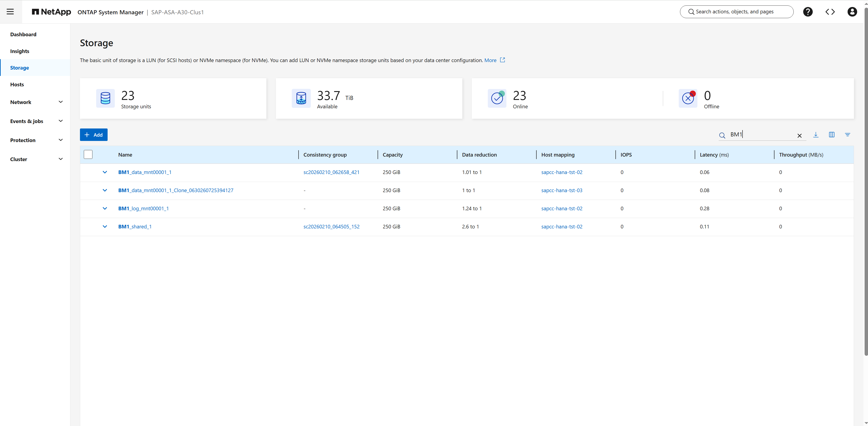
Task: Click the Storage page heading
Action: point(96,43)
